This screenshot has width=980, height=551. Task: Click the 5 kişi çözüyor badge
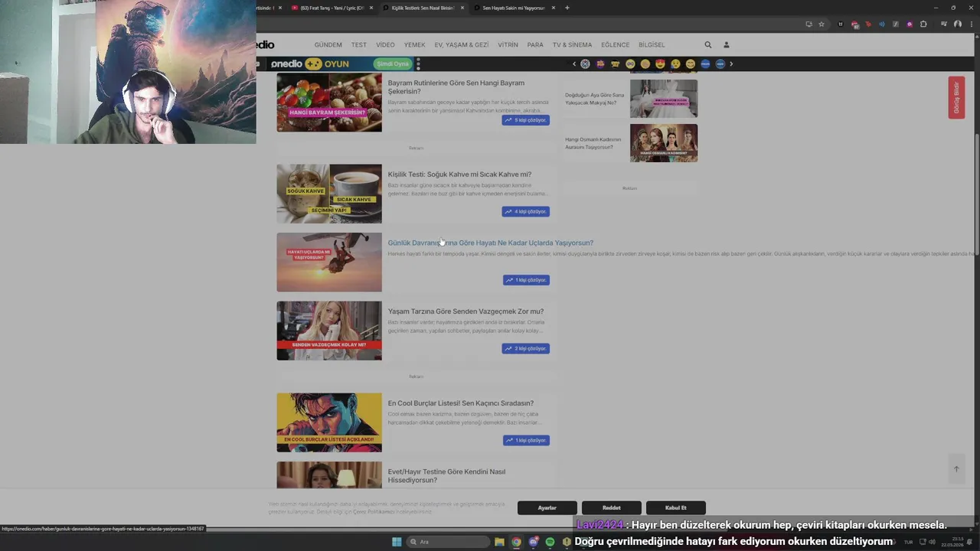[x=526, y=120]
